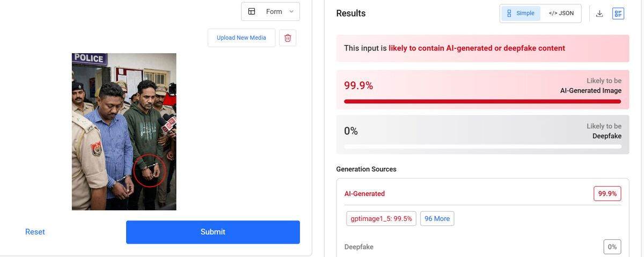Switch to the JSON results tab
The width and height of the screenshot is (644, 257).
tap(561, 13)
